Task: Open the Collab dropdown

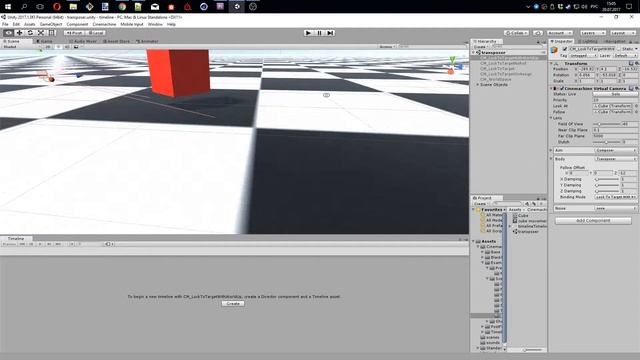Action: (516, 33)
